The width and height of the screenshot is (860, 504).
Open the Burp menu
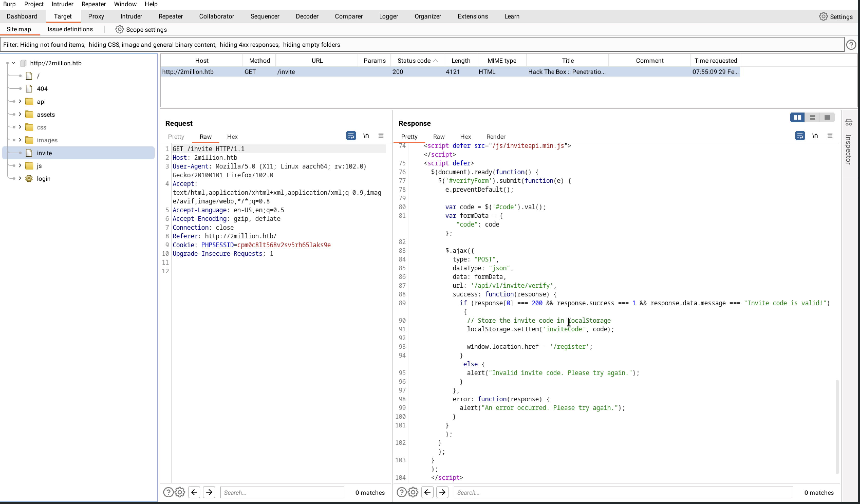[9, 4]
